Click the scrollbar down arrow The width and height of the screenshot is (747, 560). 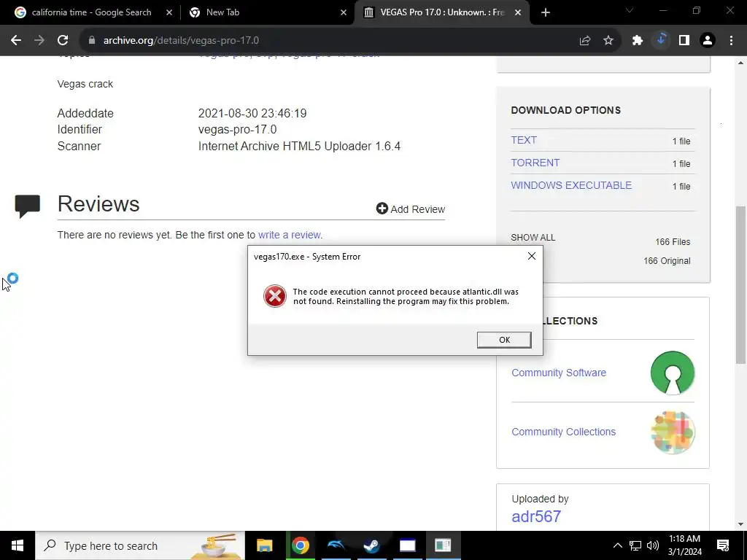pyautogui.click(x=741, y=524)
